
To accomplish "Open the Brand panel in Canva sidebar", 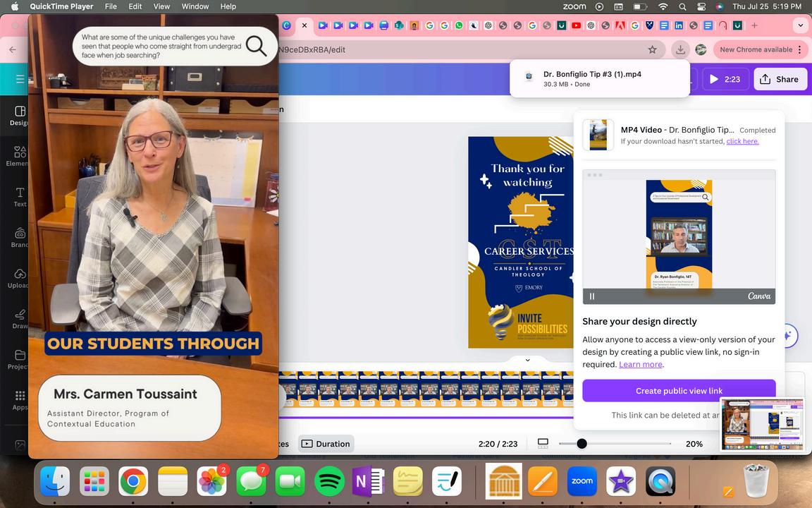I will point(20,237).
